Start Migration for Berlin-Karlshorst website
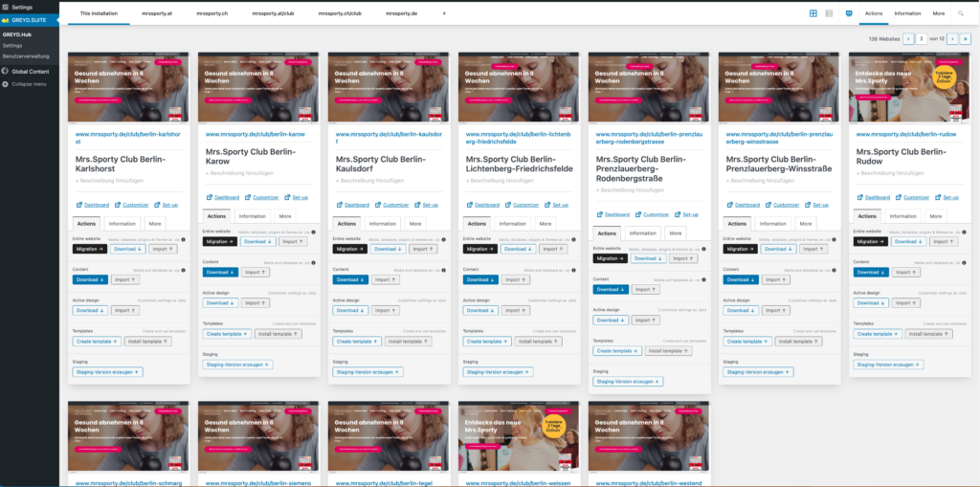980x487 pixels. point(90,249)
